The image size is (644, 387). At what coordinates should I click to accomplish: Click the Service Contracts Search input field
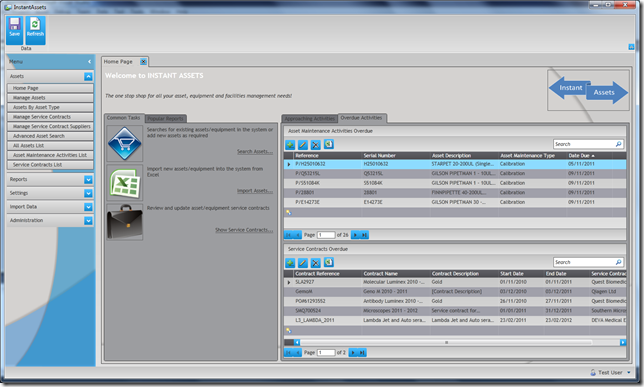click(584, 262)
